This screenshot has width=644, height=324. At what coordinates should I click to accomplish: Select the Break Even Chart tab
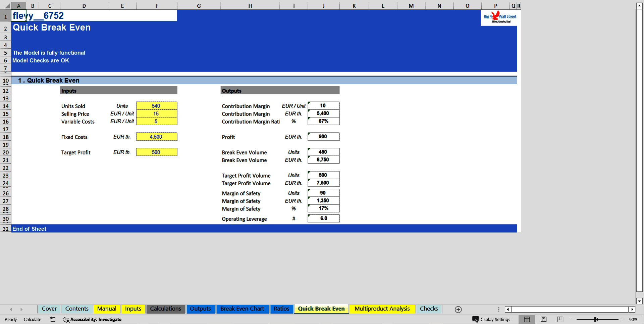242,309
